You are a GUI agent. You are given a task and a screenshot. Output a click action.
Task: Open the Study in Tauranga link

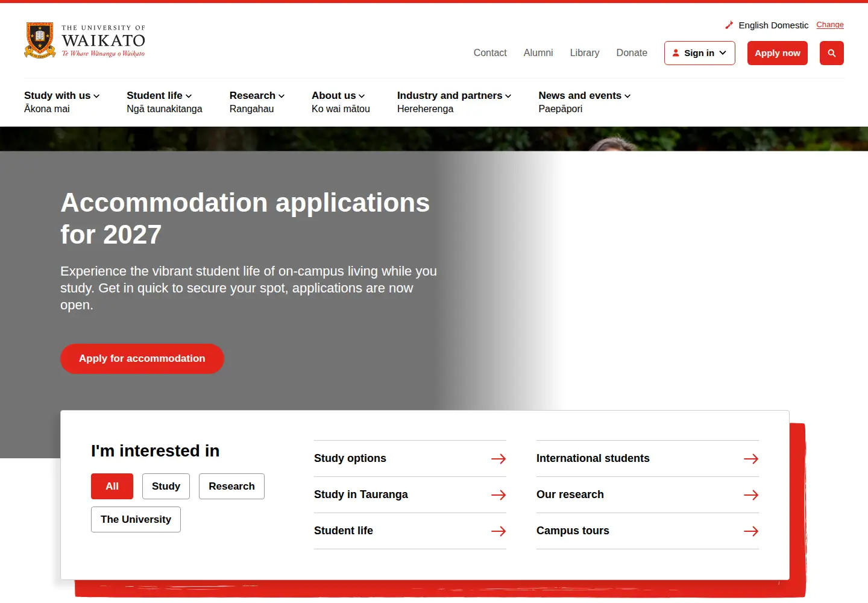[x=410, y=494]
